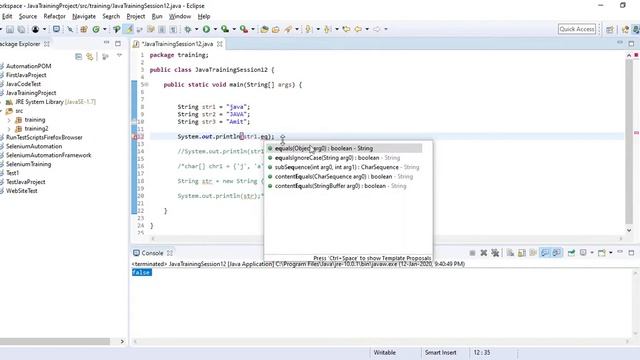640x360 pixels.
Task: Click the Terminate stop square in Console
Action: pyautogui.click(x=472, y=253)
